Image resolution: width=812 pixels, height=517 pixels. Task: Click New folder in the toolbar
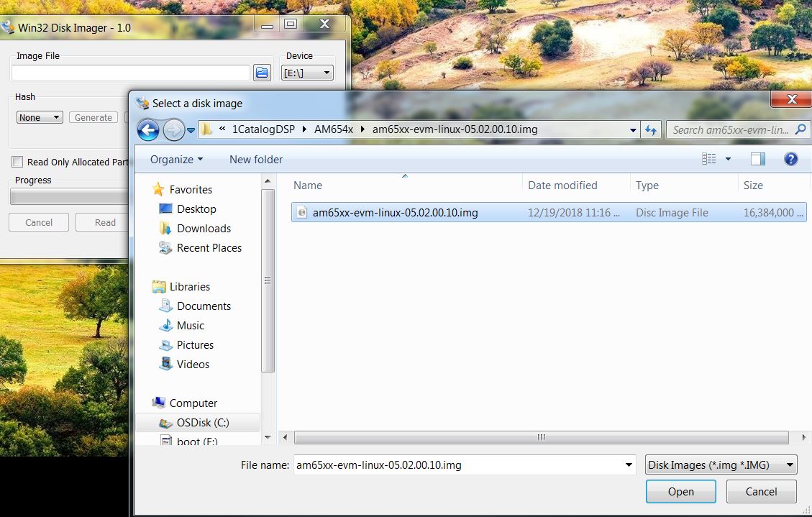tap(256, 160)
